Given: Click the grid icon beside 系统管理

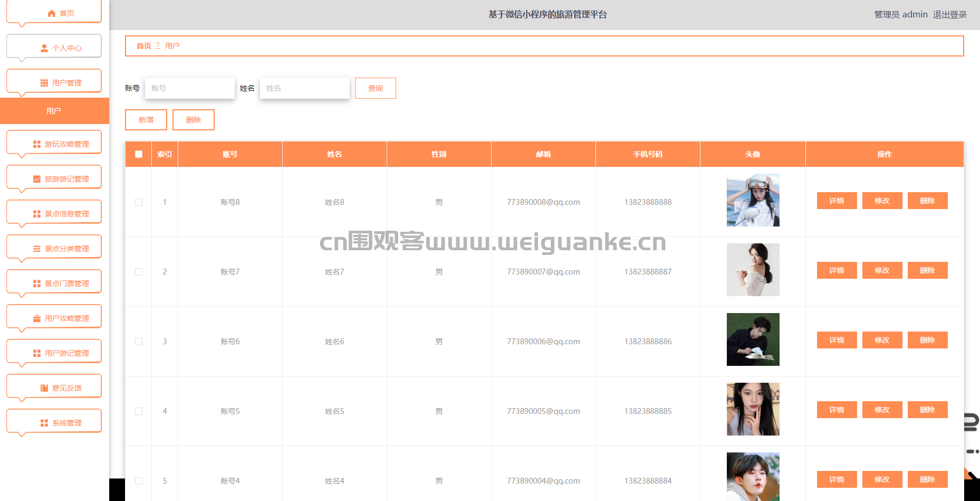Looking at the screenshot, I should (44, 423).
